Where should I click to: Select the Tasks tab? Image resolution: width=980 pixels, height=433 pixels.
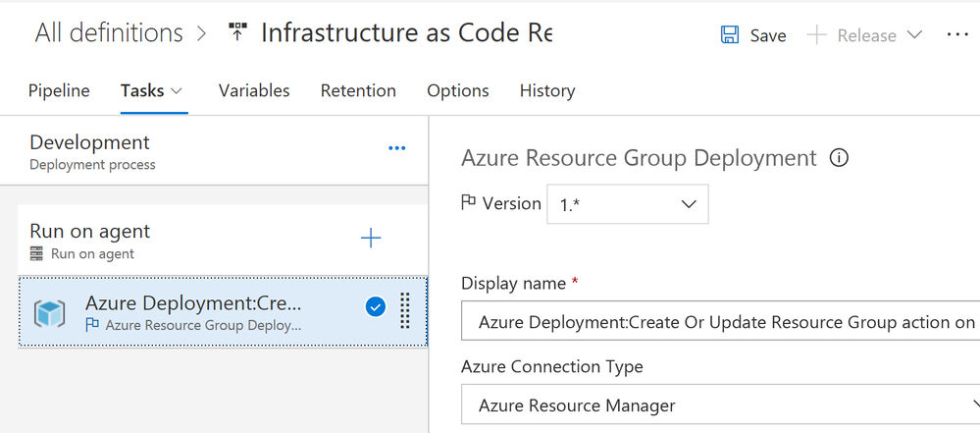coord(142,90)
